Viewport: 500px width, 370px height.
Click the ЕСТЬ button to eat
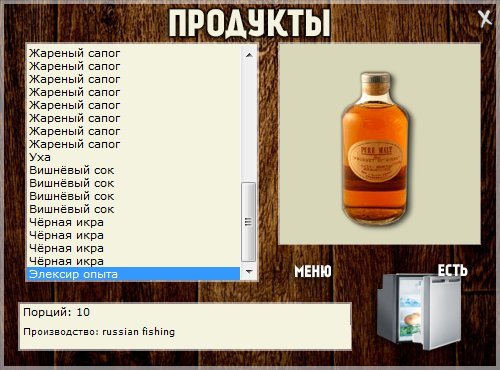[452, 270]
